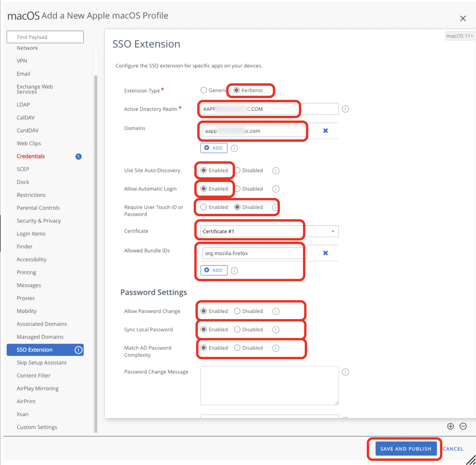This screenshot has height=465, width=476.
Task: Remove the Domains entry with X icon
Action: point(325,131)
